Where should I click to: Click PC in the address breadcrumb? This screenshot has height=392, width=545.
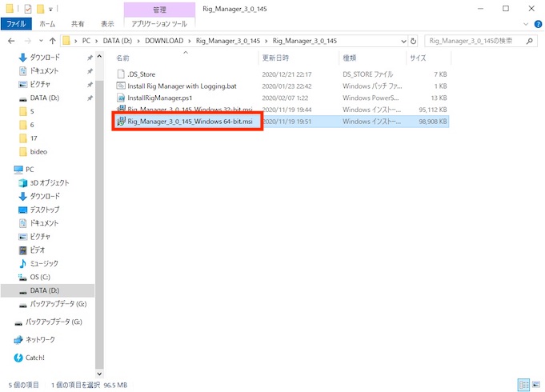coord(86,41)
